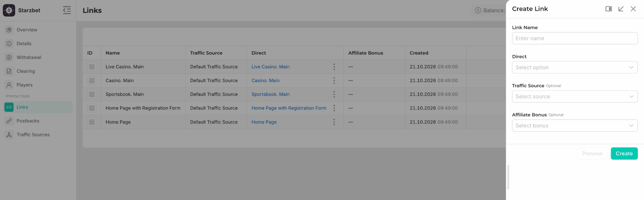Image resolution: width=644 pixels, height=200 pixels.
Task: Open the Overview page
Action: point(38,30)
